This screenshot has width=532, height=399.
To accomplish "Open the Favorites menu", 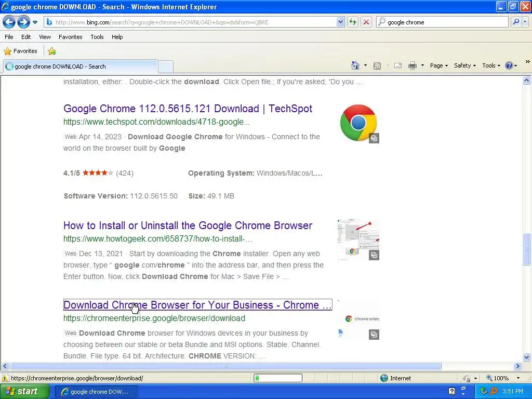I will (70, 37).
